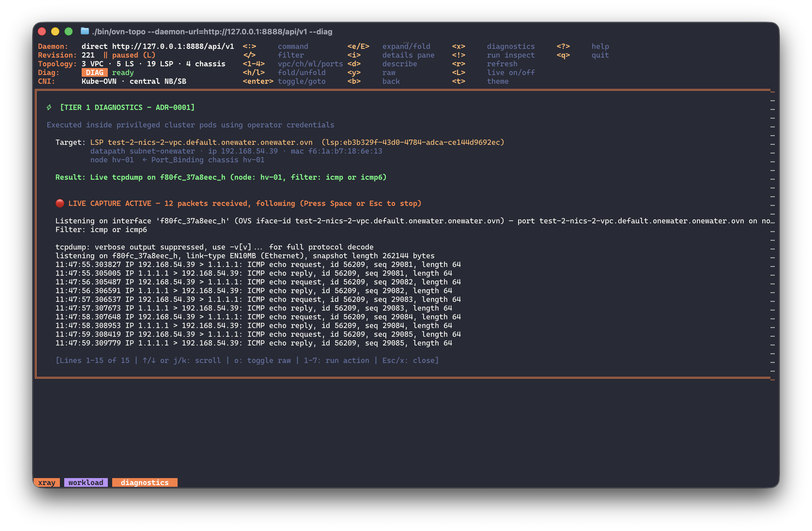Click 'node hv-01 ← Port_Binding chassis hv-01' line
Viewport: 812px width, 531px height.
click(x=177, y=160)
